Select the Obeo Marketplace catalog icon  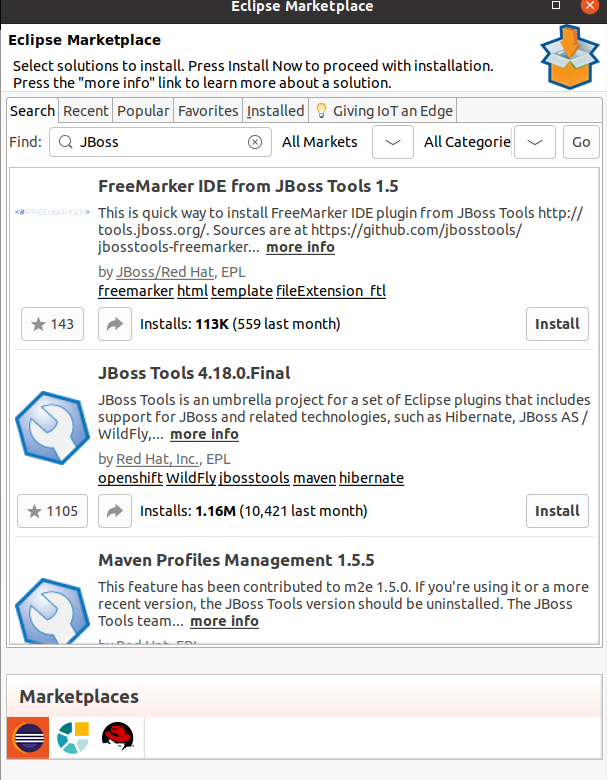73,738
